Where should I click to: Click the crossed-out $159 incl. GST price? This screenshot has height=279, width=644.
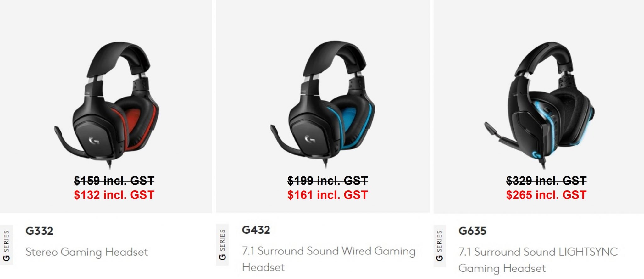coord(114,181)
